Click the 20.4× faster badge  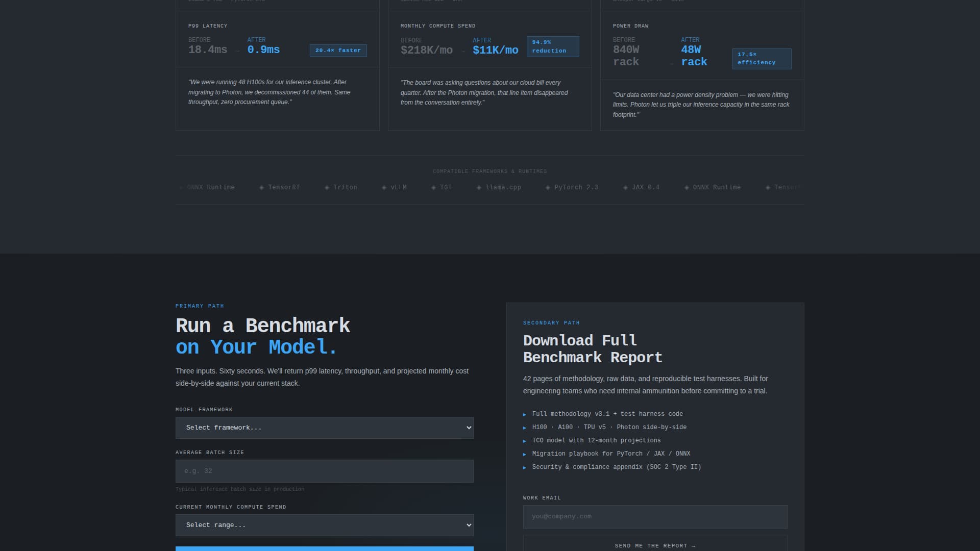(x=338, y=50)
